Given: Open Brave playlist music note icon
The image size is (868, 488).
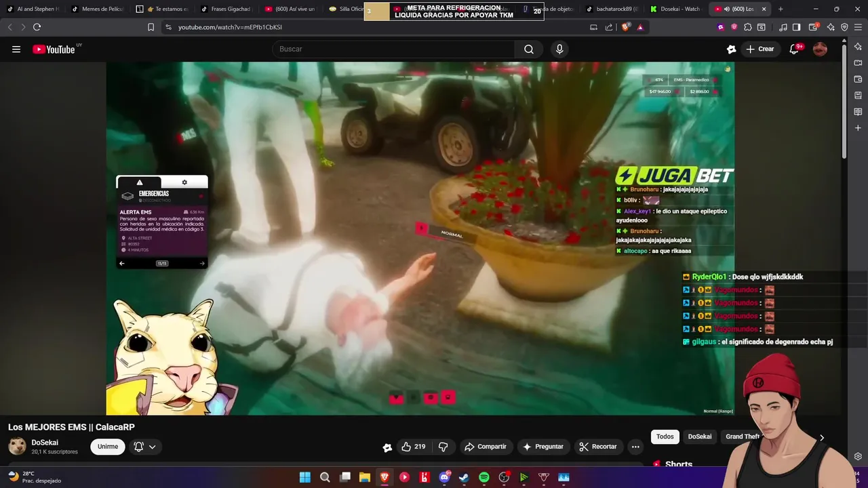Looking at the screenshot, I should [783, 27].
